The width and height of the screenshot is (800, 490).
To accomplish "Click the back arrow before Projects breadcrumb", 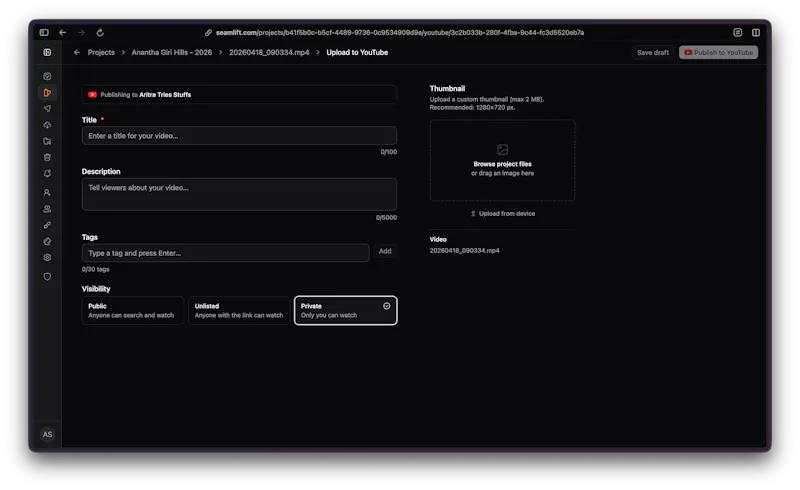I will coord(77,52).
